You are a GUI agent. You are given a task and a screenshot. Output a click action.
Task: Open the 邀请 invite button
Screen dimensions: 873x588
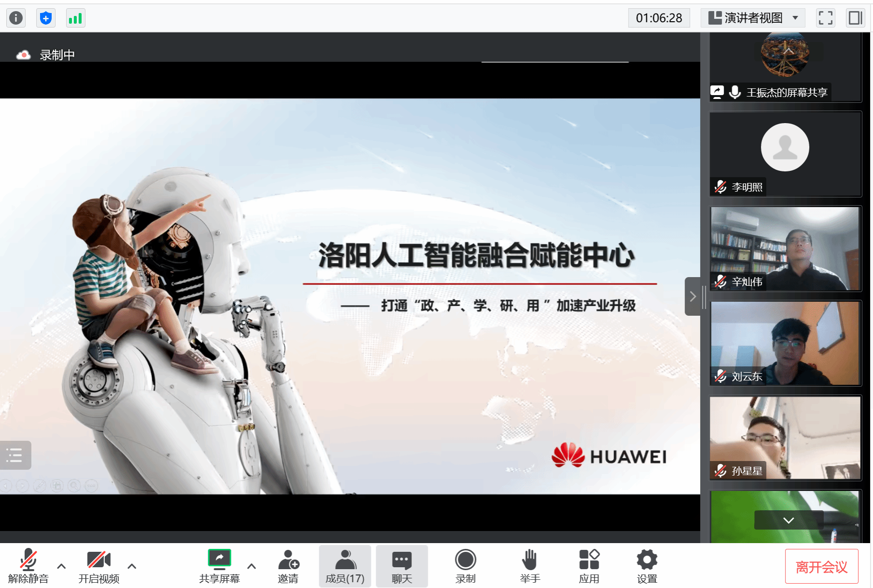tap(288, 566)
